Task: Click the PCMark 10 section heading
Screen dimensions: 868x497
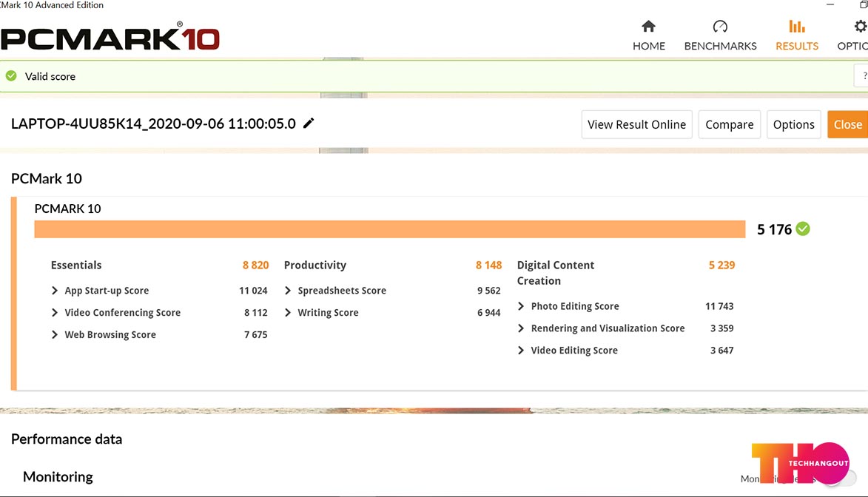Action: click(47, 178)
